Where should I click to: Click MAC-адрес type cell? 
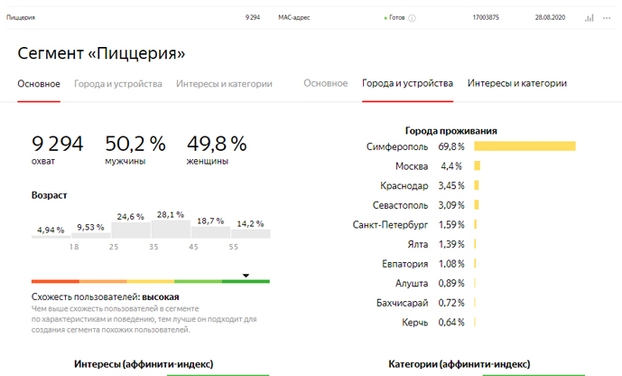[294, 17]
